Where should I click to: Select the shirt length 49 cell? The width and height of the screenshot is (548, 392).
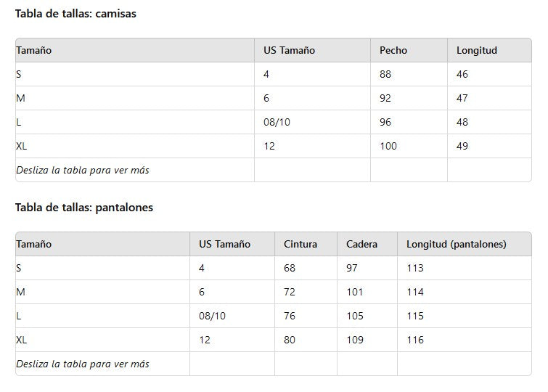point(462,147)
